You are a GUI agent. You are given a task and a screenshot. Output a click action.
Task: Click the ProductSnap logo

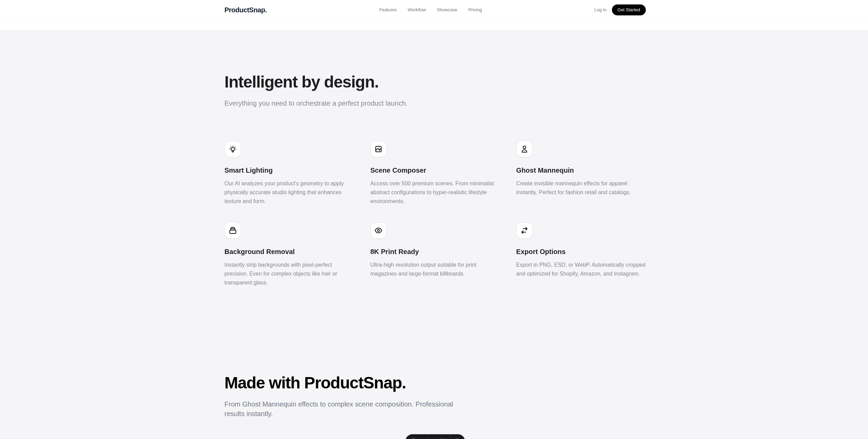point(245,10)
